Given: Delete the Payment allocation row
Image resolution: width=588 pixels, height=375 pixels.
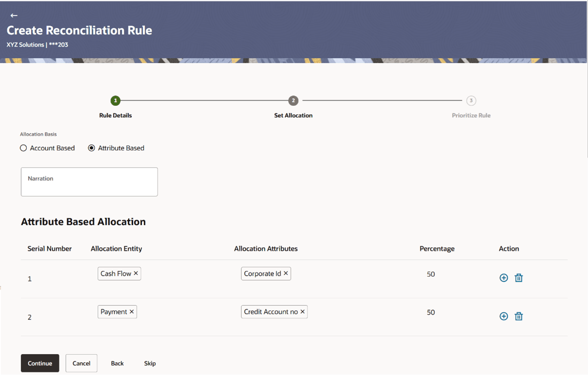Looking at the screenshot, I should click(x=519, y=316).
